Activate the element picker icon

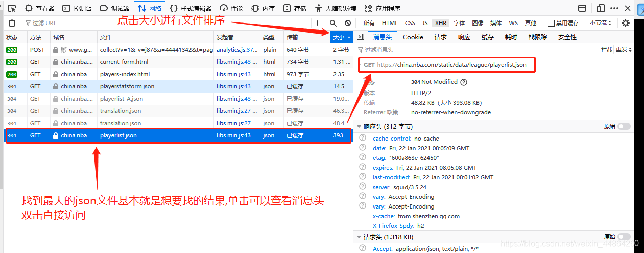(12, 8)
